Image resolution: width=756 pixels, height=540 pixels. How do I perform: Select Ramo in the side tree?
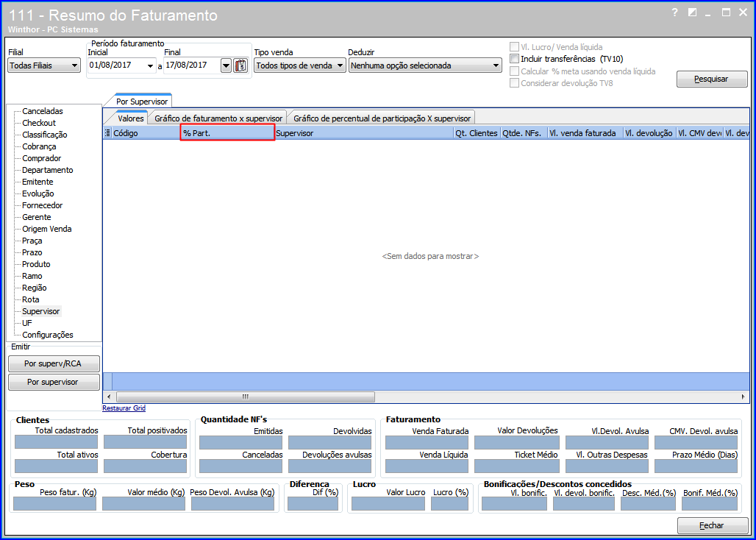coord(32,277)
